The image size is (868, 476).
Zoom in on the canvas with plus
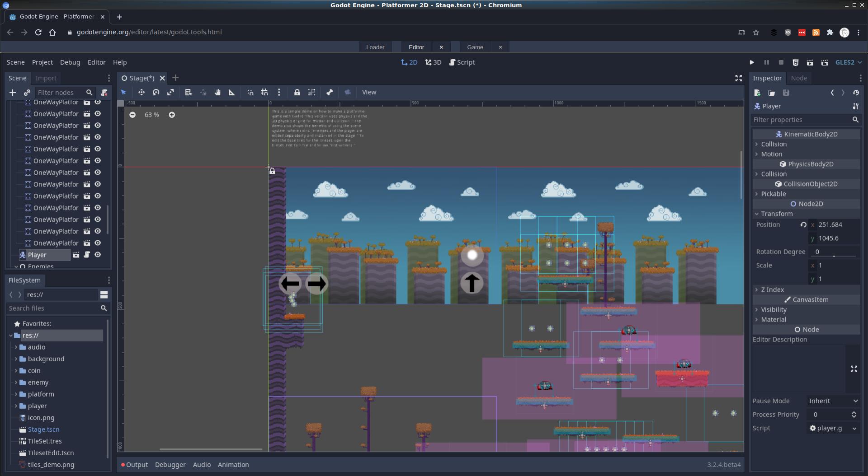click(x=172, y=115)
